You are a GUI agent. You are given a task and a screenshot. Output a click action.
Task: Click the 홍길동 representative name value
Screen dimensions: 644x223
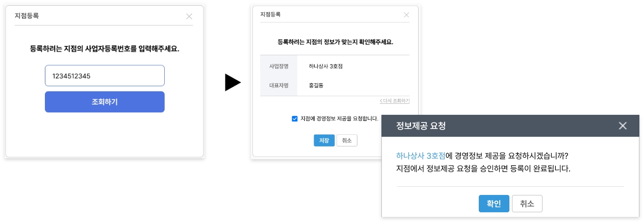point(317,86)
